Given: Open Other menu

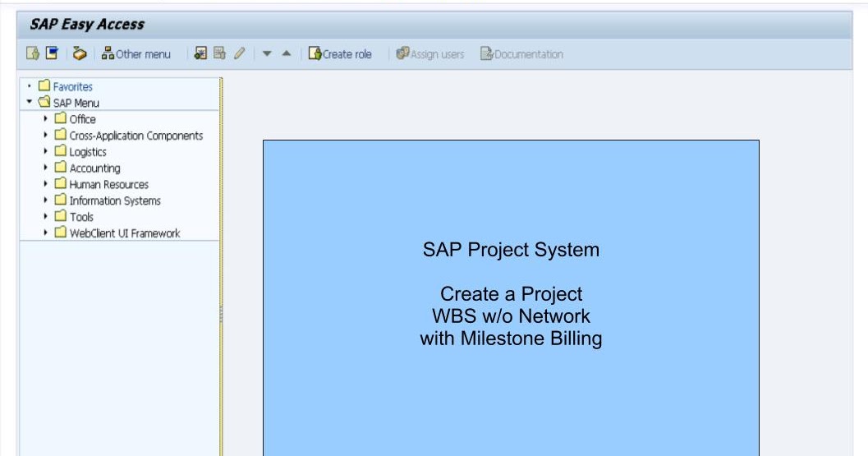Looking at the screenshot, I should click(x=136, y=53).
